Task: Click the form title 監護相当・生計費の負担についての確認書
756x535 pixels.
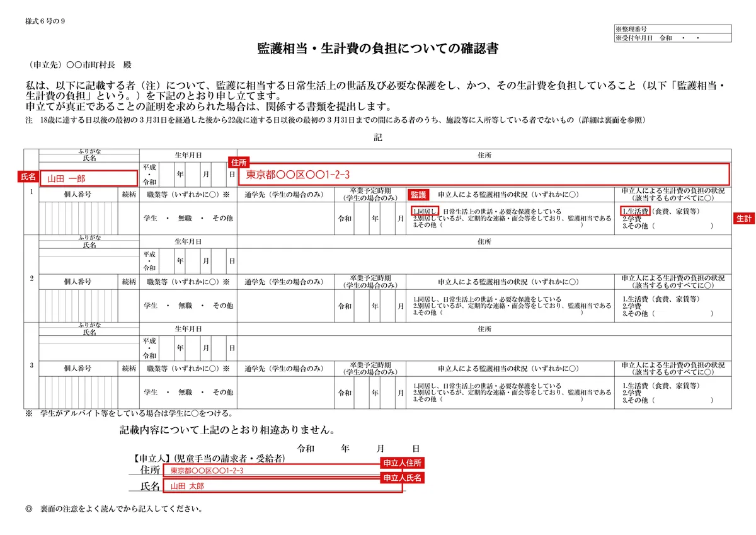Action: pos(378,49)
